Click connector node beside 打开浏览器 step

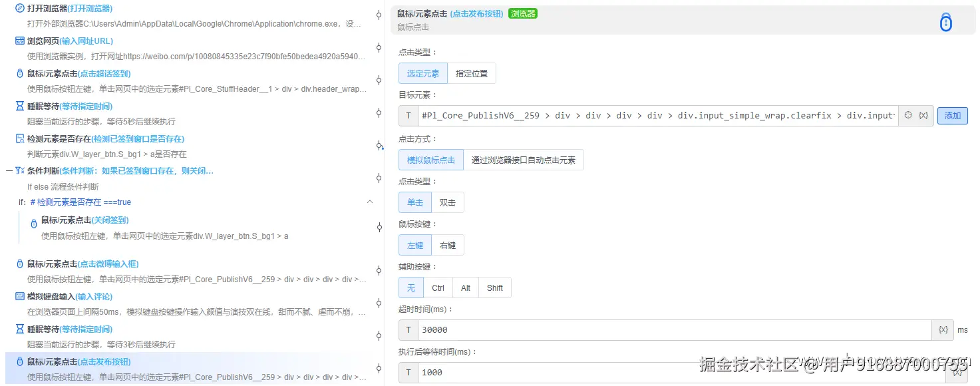pos(379,15)
